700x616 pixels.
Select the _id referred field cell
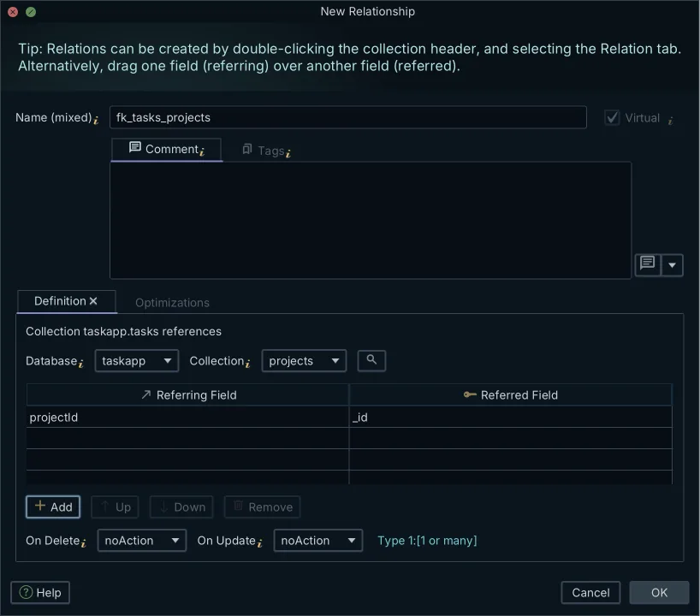point(510,417)
